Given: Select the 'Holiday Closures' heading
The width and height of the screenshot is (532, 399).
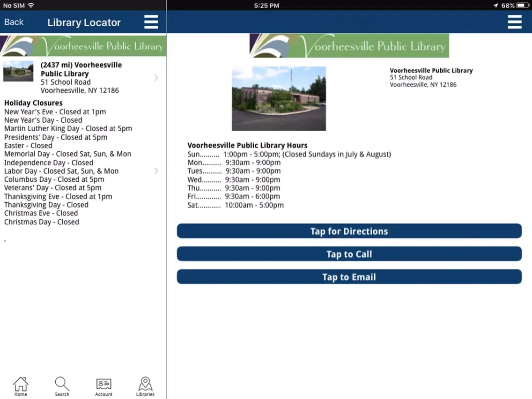Looking at the screenshot, I should (x=33, y=103).
